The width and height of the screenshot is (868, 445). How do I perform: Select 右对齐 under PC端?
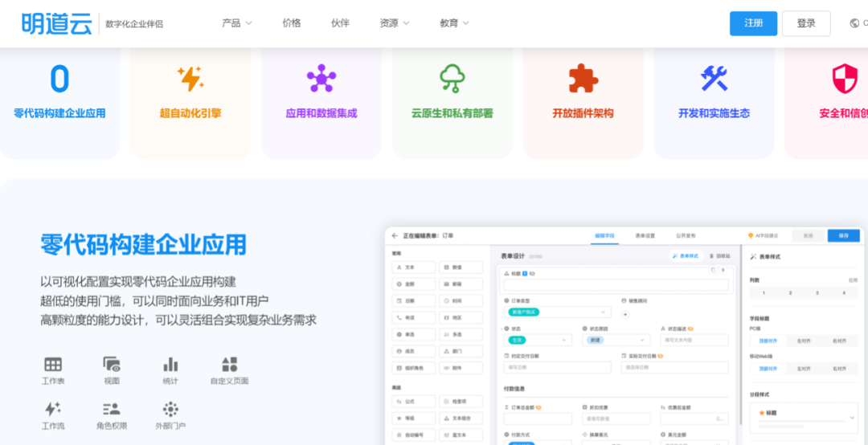(x=840, y=341)
